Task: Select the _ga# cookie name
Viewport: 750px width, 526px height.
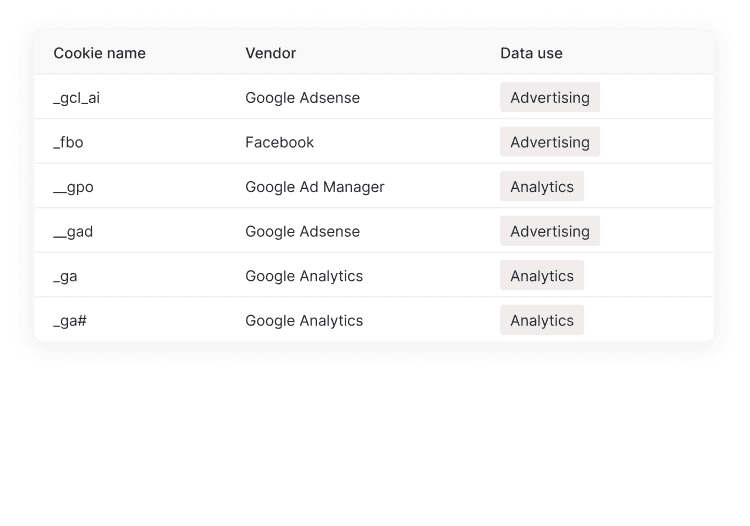Action: (x=70, y=321)
